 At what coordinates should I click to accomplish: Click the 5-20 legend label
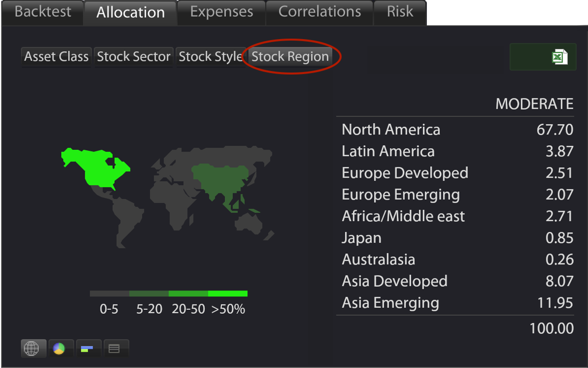(149, 310)
